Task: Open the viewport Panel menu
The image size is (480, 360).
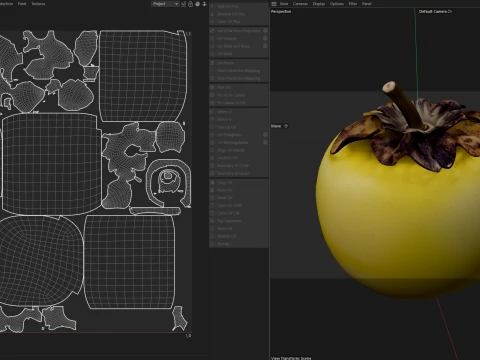Action: click(367, 4)
